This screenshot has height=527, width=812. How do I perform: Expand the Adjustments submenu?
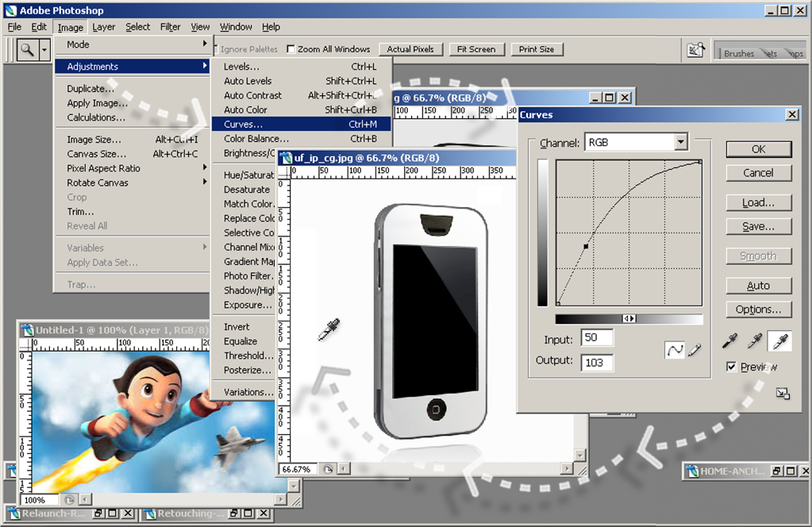pos(132,66)
